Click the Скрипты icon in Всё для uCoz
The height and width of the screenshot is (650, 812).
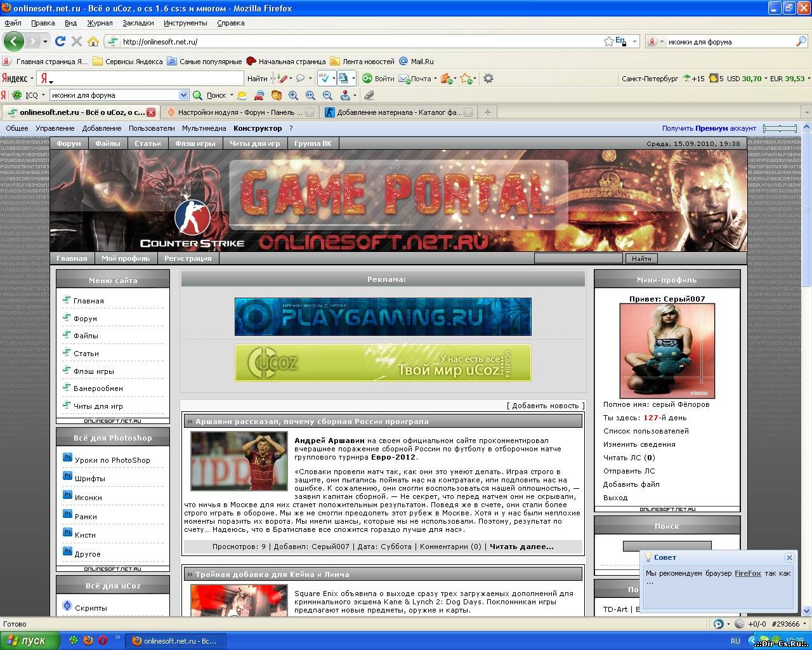[67, 606]
